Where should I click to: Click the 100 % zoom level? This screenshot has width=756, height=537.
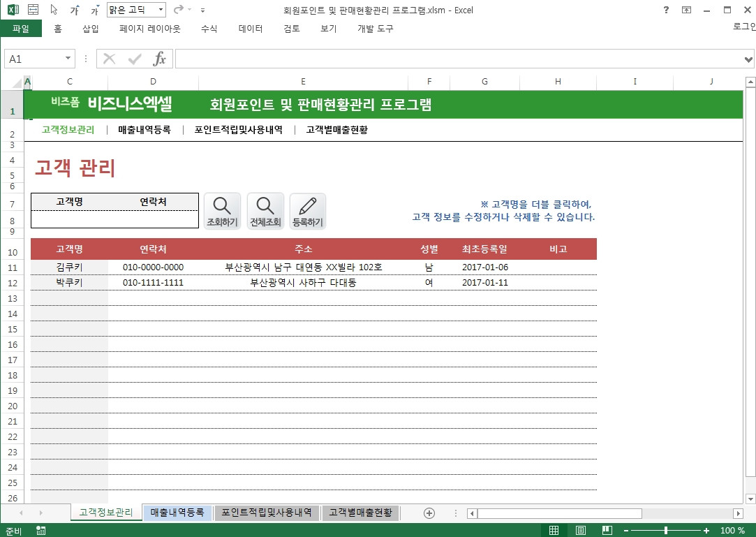732,531
